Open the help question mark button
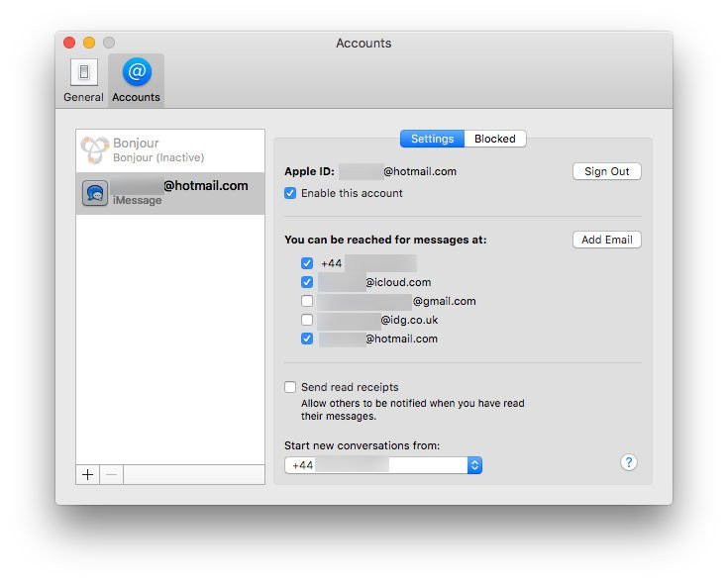The height and width of the screenshot is (584, 728). (628, 462)
